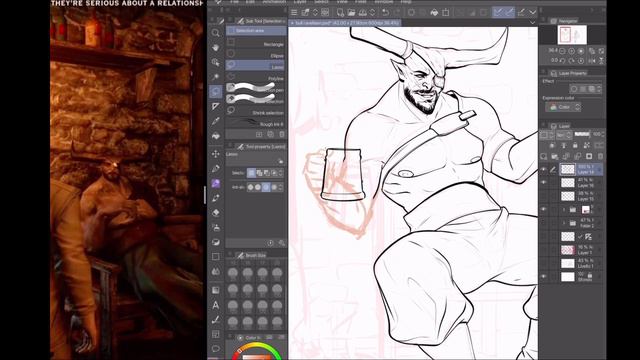Enable add to selection mode
640x360 pixels.
click(x=259, y=173)
